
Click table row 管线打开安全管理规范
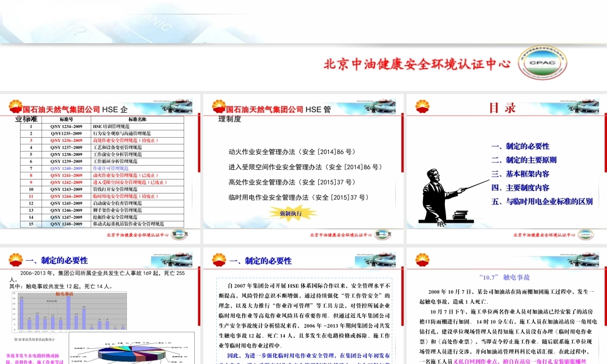click(102, 189)
